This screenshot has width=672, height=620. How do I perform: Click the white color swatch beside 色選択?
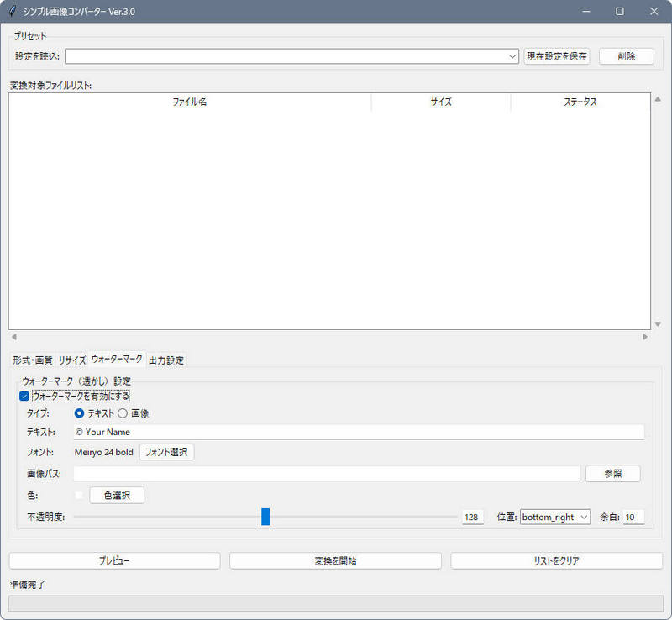[x=80, y=496]
